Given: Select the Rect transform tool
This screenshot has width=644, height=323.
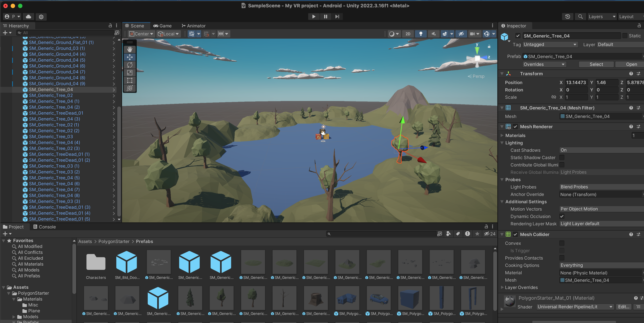Looking at the screenshot, I should coord(130,80).
